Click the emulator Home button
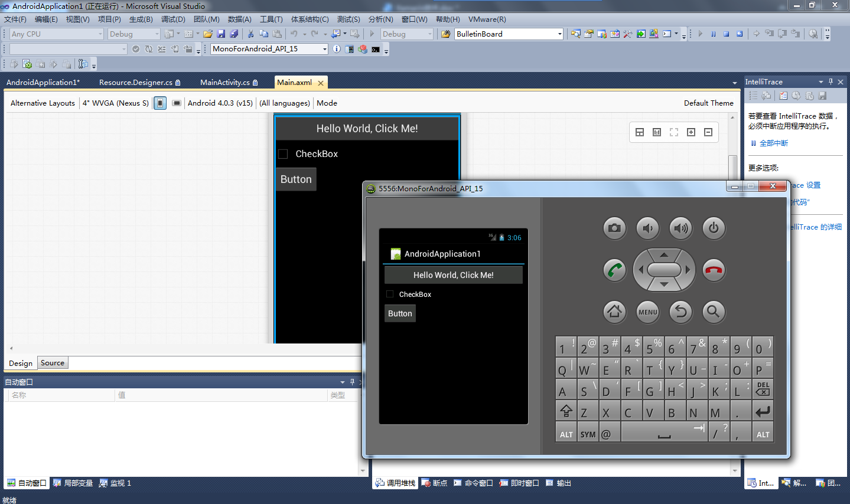 615,312
